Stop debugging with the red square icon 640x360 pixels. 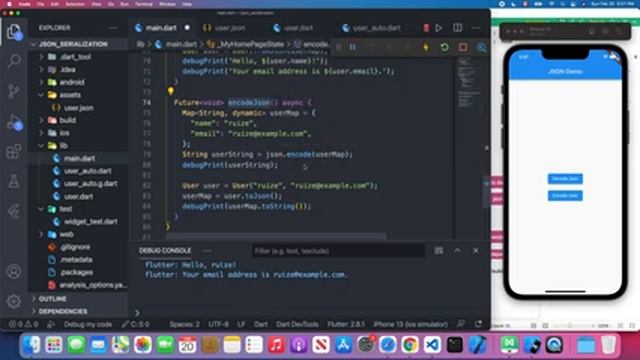coord(463,47)
